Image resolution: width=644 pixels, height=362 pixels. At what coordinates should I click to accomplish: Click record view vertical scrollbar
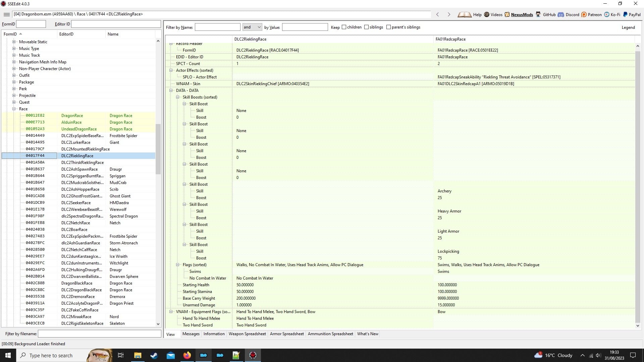[638, 186]
